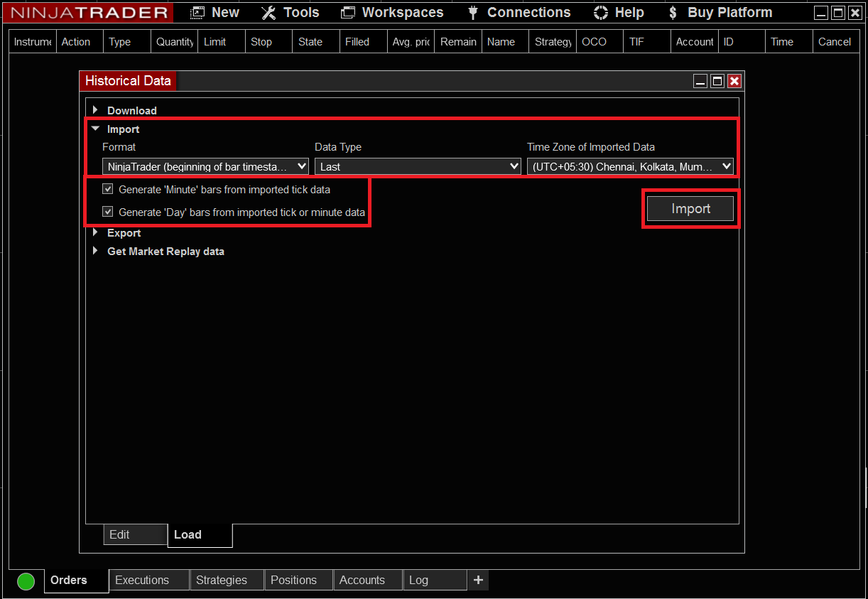Click the NinjaTrader logo
The image size is (868, 599).
(x=89, y=13)
